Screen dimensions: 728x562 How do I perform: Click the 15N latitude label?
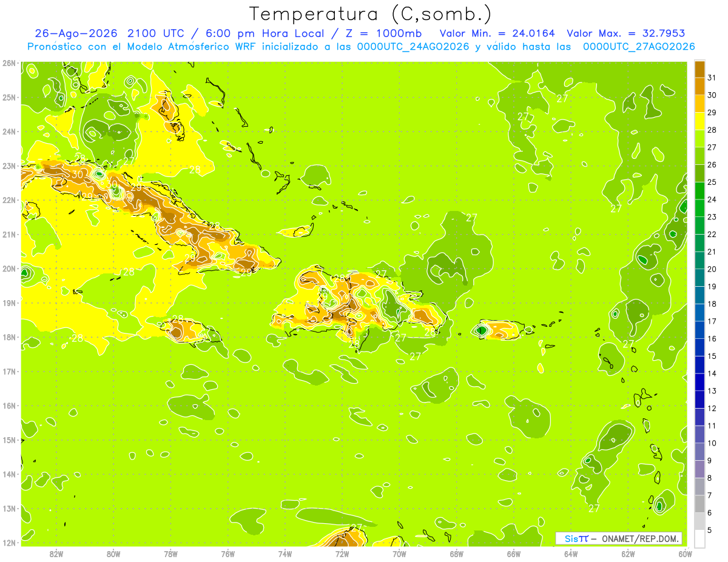click(8, 440)
